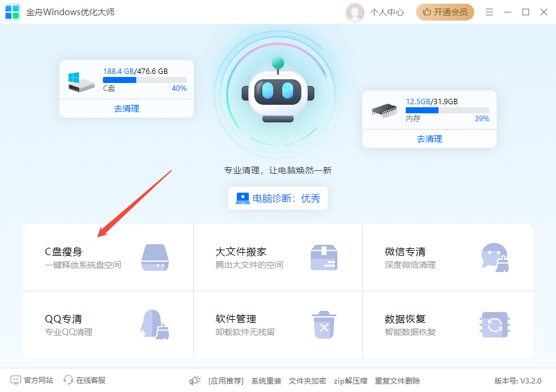
Task: Click the 专业QQ清理 description
Action: click(69, 333)
